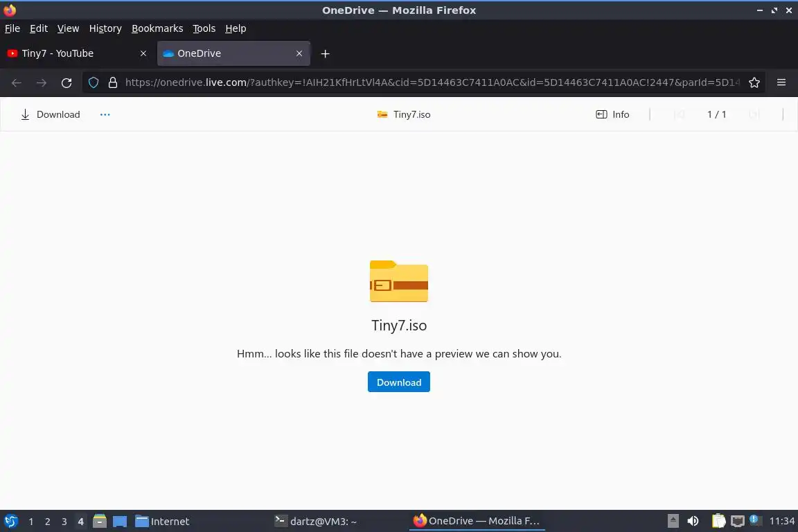Click the network connection tray icon
This screenshot has width=798, height=532.
tap(738, 521)
